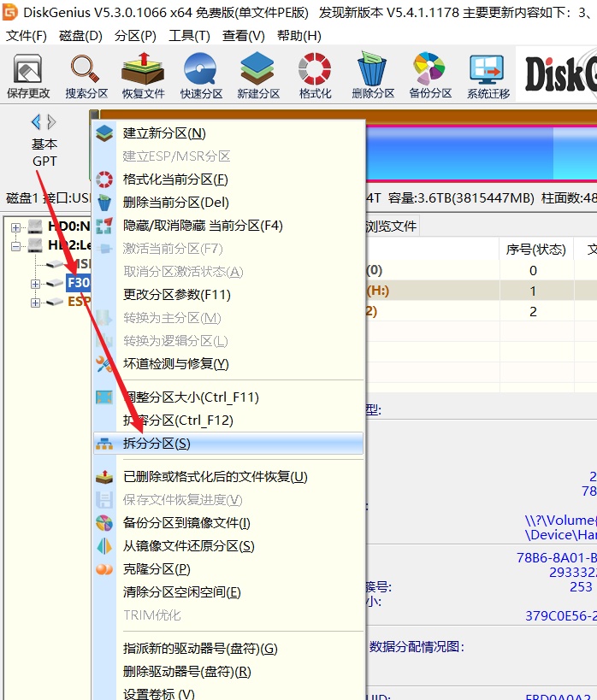The height and width of the screenshot is (700, 597).
Task: Open the 文件(F) menu
Action: [x=27, y=35]
